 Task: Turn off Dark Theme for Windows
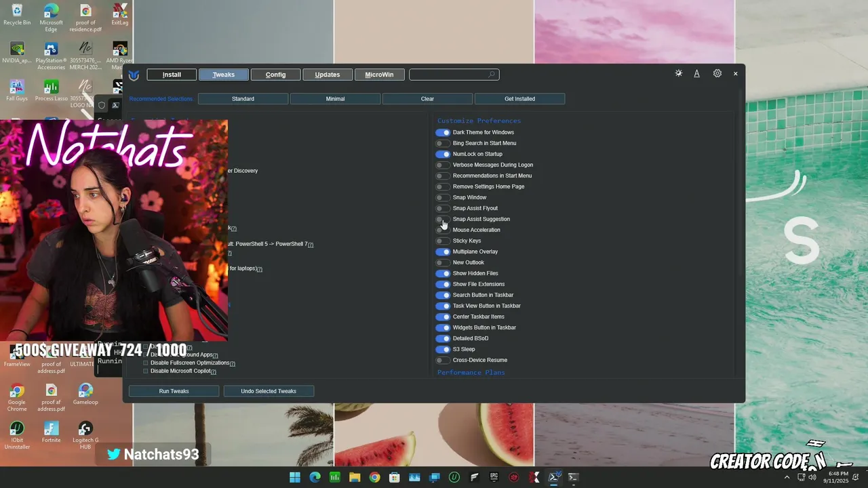443,132
